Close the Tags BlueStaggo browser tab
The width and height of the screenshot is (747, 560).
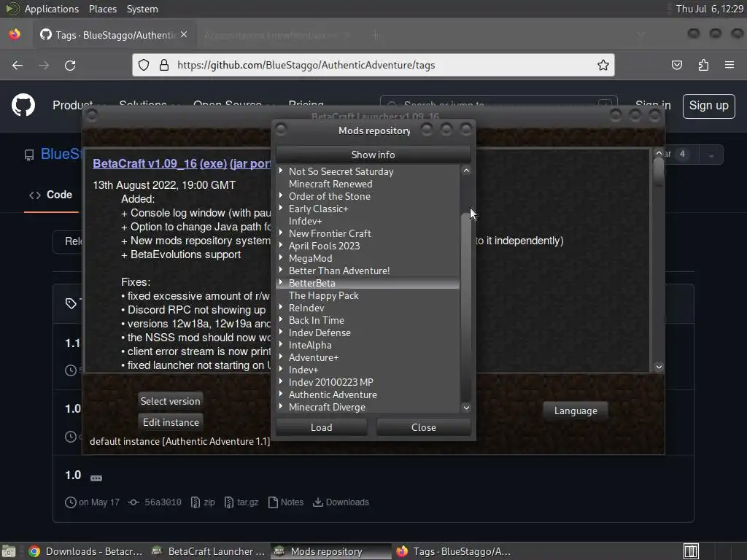click(184, 35)
